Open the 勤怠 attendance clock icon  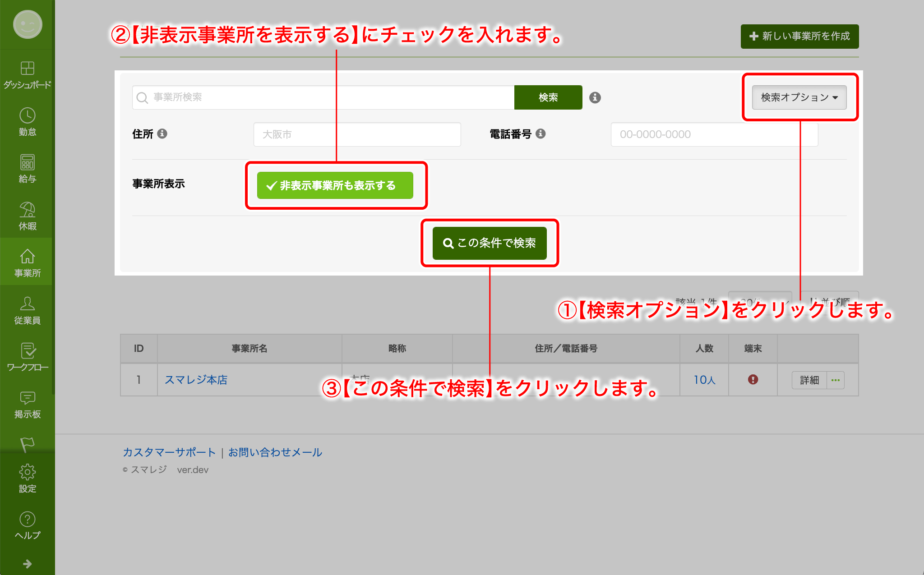tap(27, 115)
